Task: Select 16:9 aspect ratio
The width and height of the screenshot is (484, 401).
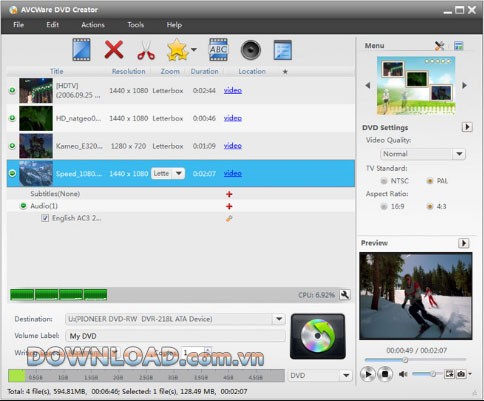Action: (x=384, y=207)
